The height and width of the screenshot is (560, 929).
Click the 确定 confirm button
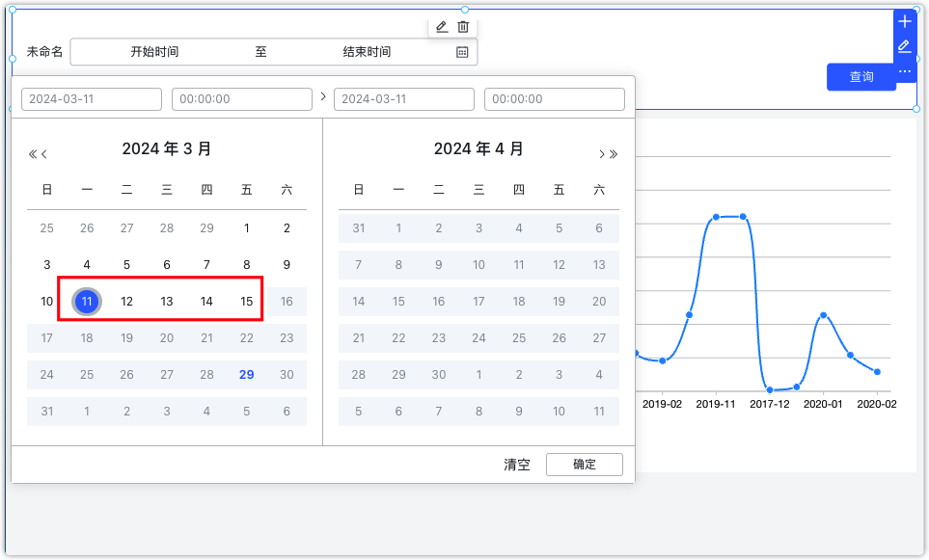(585, 465)
